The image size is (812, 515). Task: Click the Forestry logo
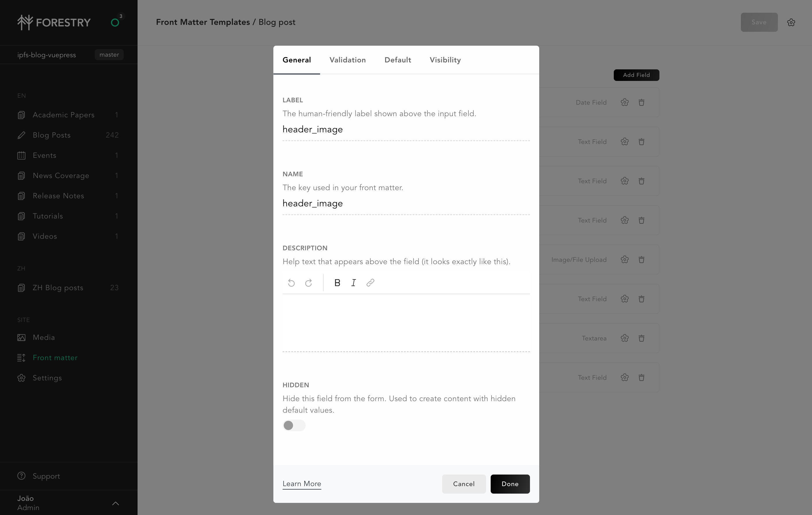click(54, 22)
